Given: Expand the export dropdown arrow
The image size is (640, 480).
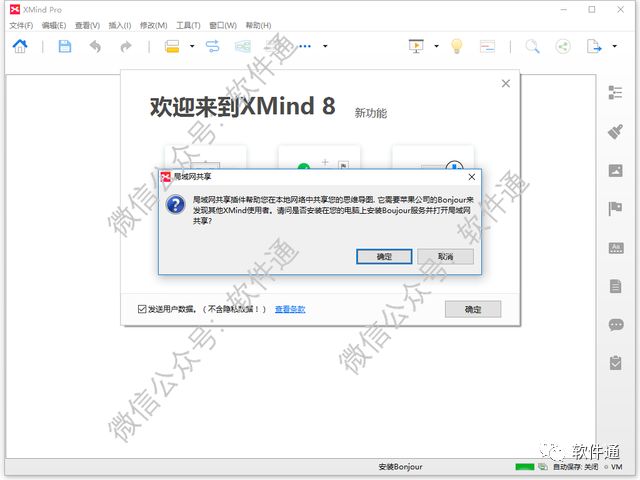Looking at the screenshot, I should click(615, 46).
